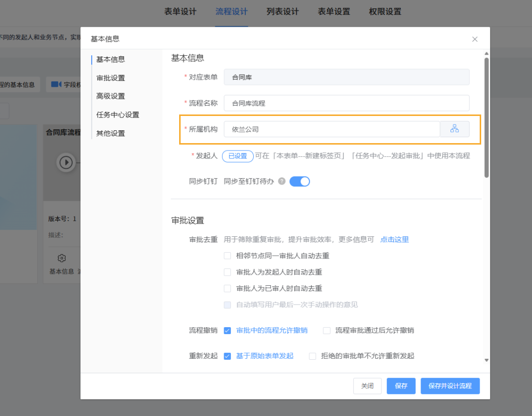Click the 流程名称 input field
This screenshot has width=532, height=416.
coord(346,103)
